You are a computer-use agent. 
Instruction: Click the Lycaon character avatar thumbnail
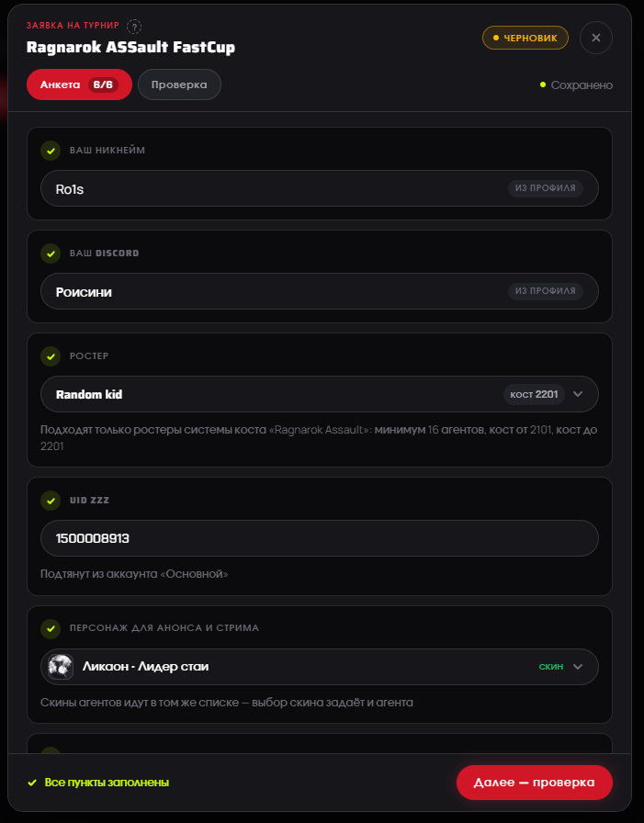(61, 667)
